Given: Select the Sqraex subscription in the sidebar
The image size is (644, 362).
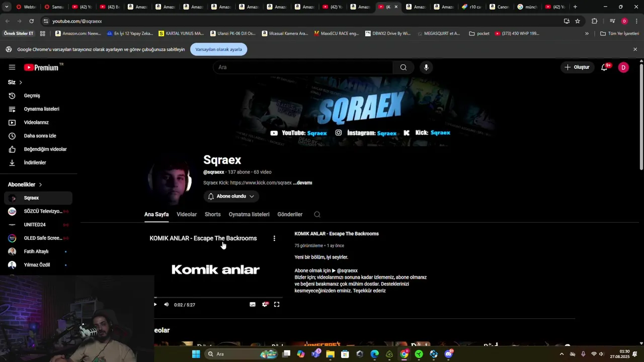Looking at the screenshot, I should coord(38,198).
